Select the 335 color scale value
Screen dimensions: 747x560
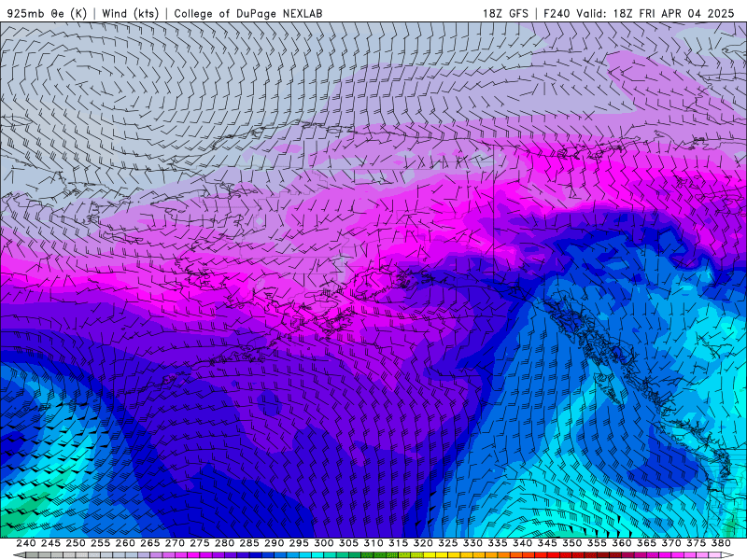coord(498,543)
